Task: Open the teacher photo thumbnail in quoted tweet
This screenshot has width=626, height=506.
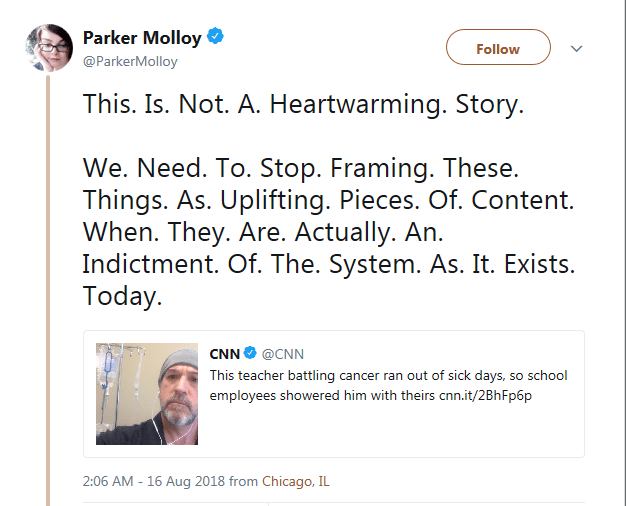Action: (x=146, y=394)
